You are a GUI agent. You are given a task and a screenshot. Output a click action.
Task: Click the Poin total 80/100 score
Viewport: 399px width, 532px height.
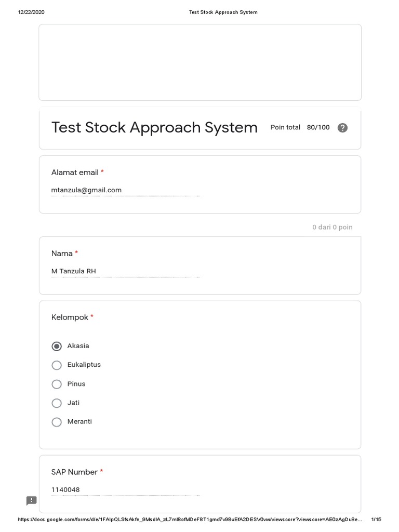[x=300, y=127]
